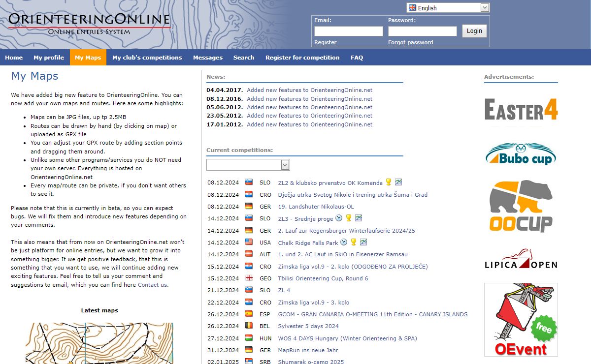Open the 17.01.2012 news item link
The image size is (591, 364).
click(310, 124)
